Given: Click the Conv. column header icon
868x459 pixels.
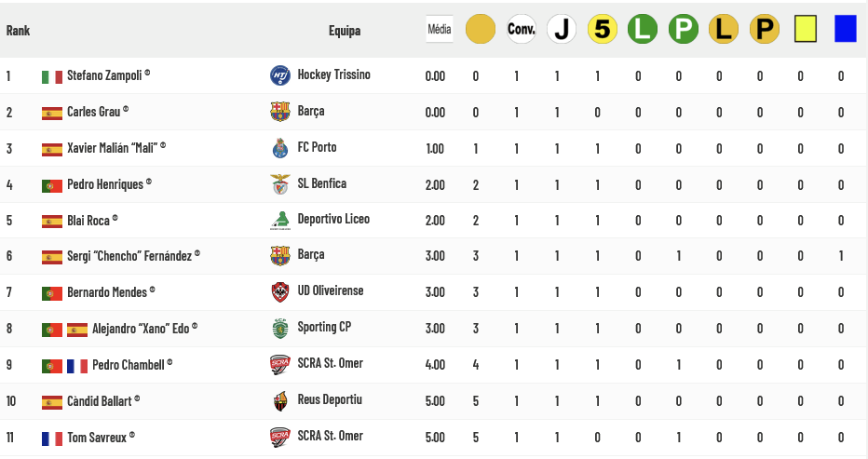Looking at the screenshot, I should click(521, 30).
